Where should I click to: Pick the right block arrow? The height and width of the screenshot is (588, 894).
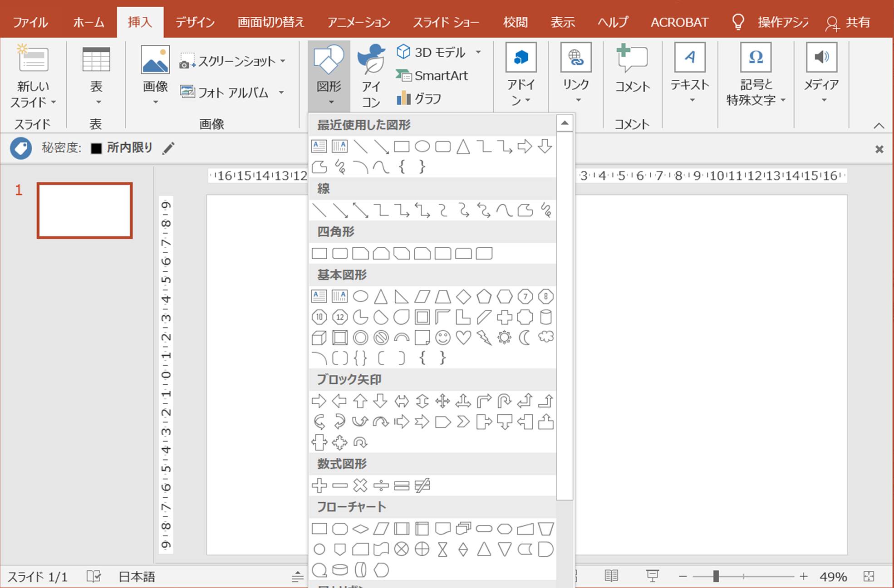[319, 401]
